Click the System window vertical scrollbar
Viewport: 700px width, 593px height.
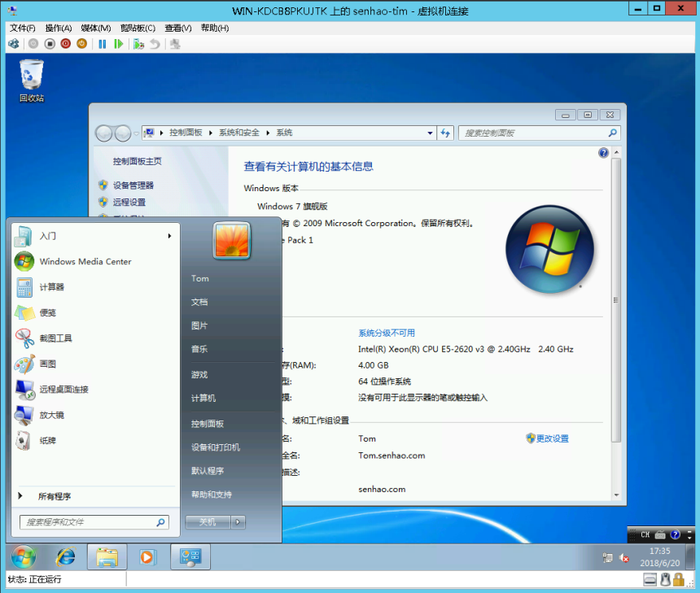(x=616, y=300)
